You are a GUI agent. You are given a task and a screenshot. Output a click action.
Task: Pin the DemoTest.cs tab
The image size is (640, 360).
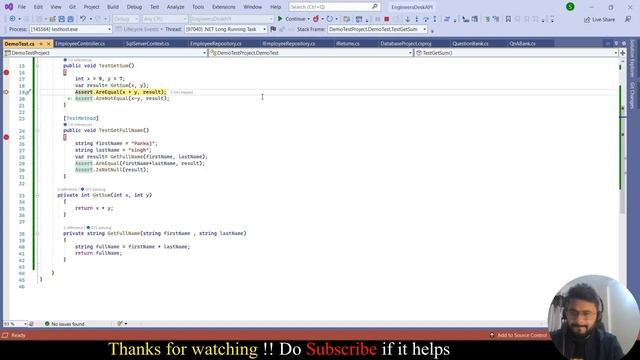tap(41, 44)
